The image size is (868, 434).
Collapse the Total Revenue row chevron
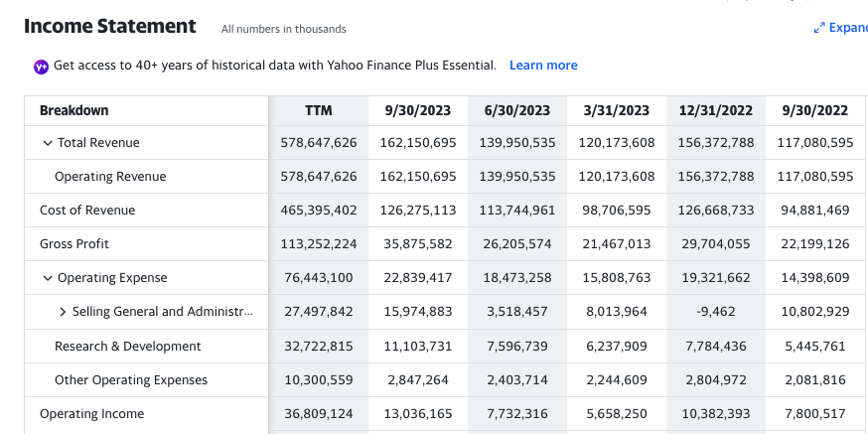pyautogui.click(x=47, y=143)
